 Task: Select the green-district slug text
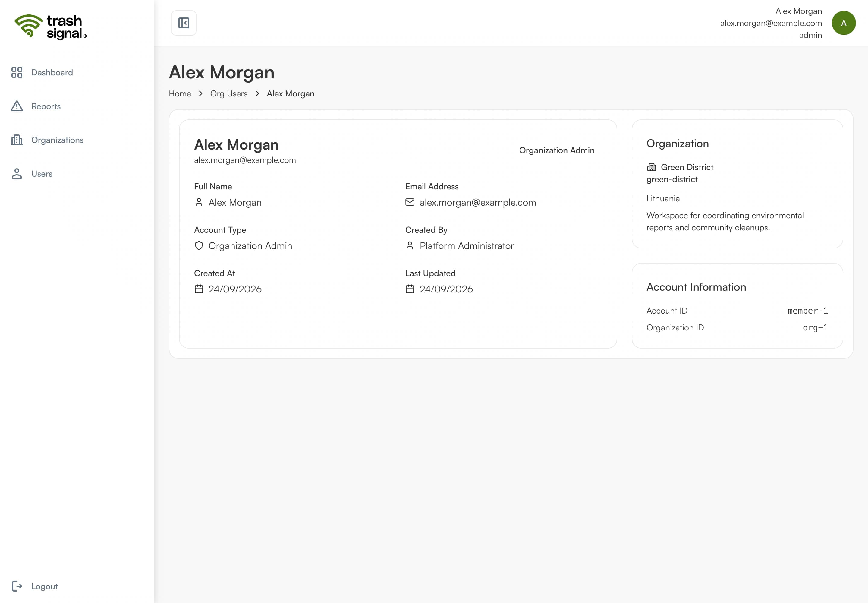(x=672, y=179)
